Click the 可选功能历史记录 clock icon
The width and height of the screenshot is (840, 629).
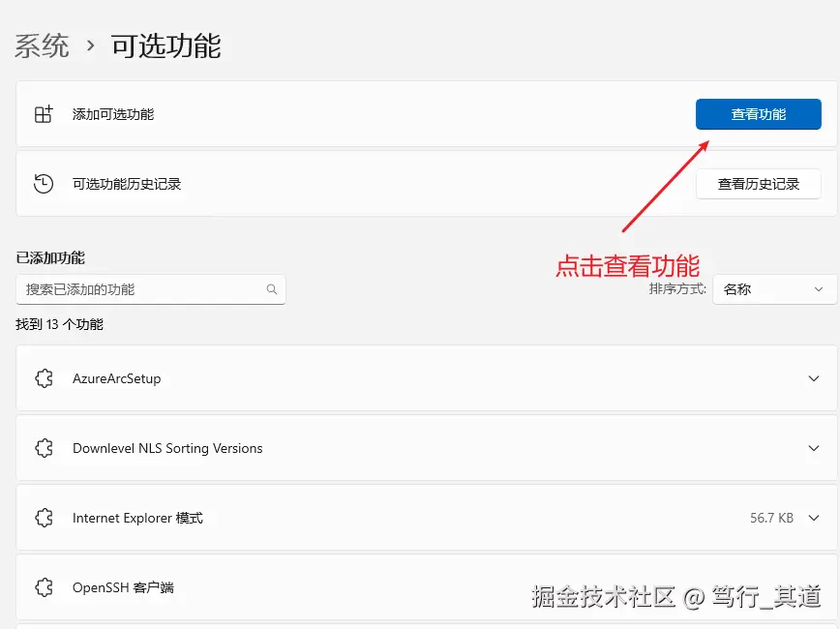coord(44,184)
